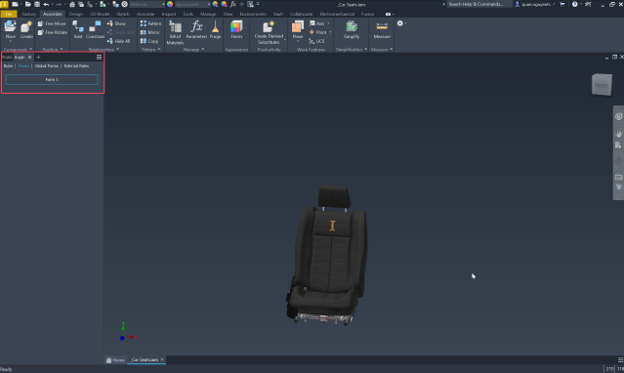This screenshot has width=624, height=373.
Task: Click the FRONT face of ViewCube
Action: click(x=601, y=85)
